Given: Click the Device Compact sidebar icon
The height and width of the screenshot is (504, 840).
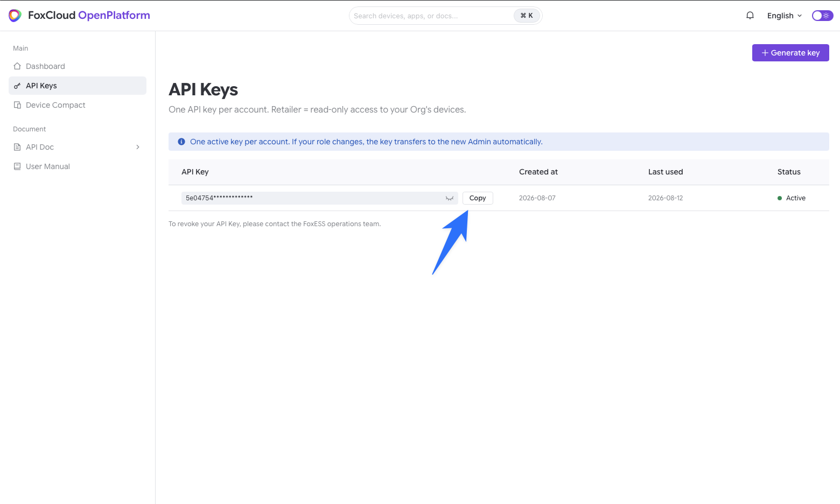Looking at the screenshot, I should click(x=17, y=105).
